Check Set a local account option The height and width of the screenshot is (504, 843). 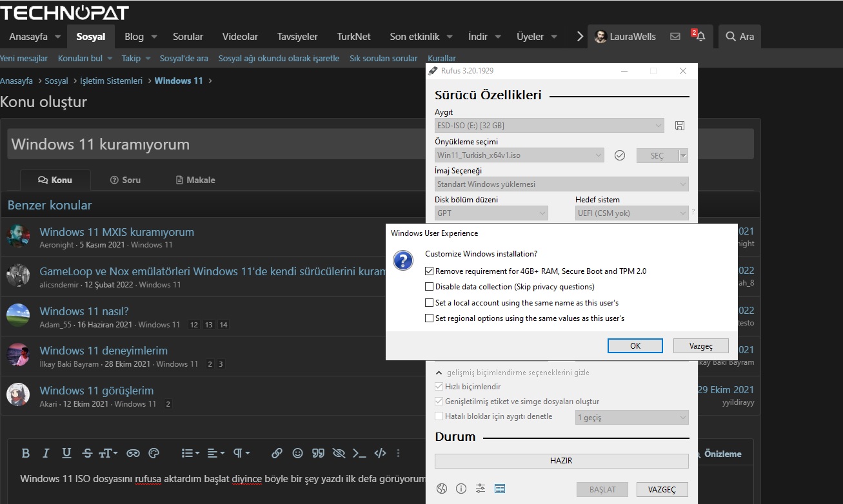point(430,303)
